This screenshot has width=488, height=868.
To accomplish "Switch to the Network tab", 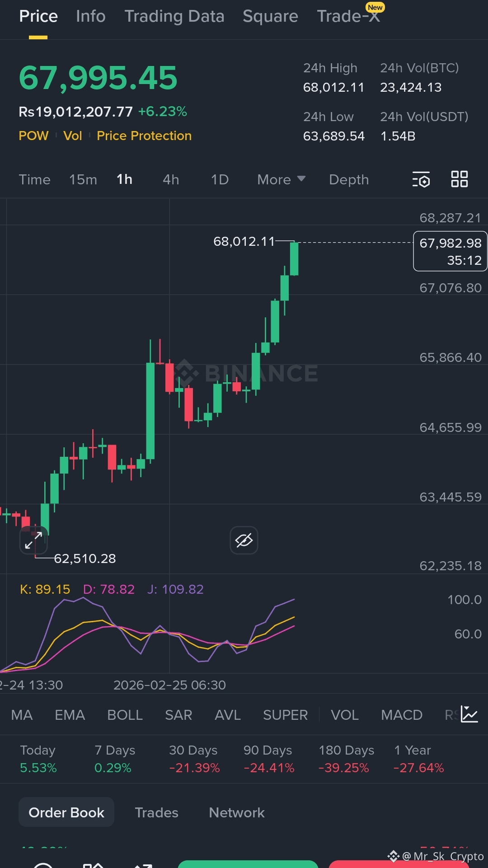I will [237, 812].
